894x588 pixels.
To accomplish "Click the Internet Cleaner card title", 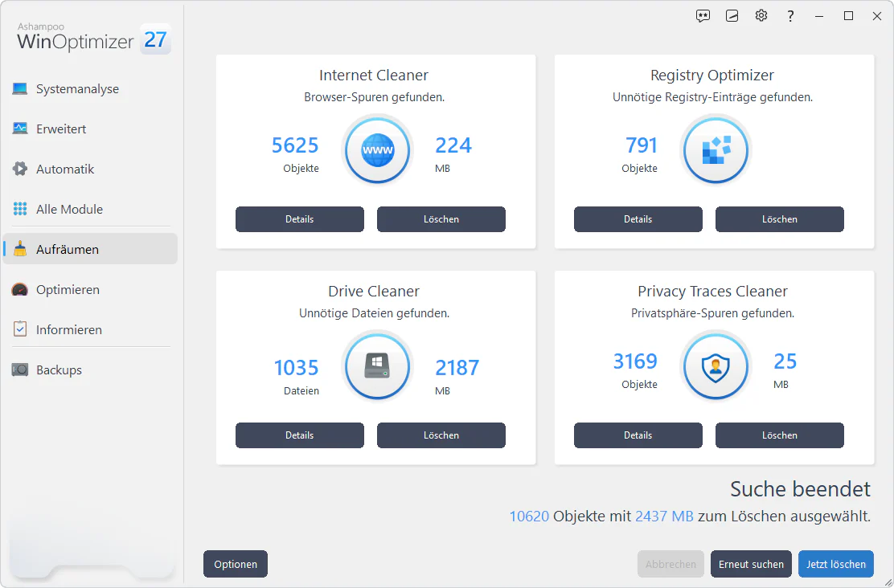I will (x=374, y=76).
